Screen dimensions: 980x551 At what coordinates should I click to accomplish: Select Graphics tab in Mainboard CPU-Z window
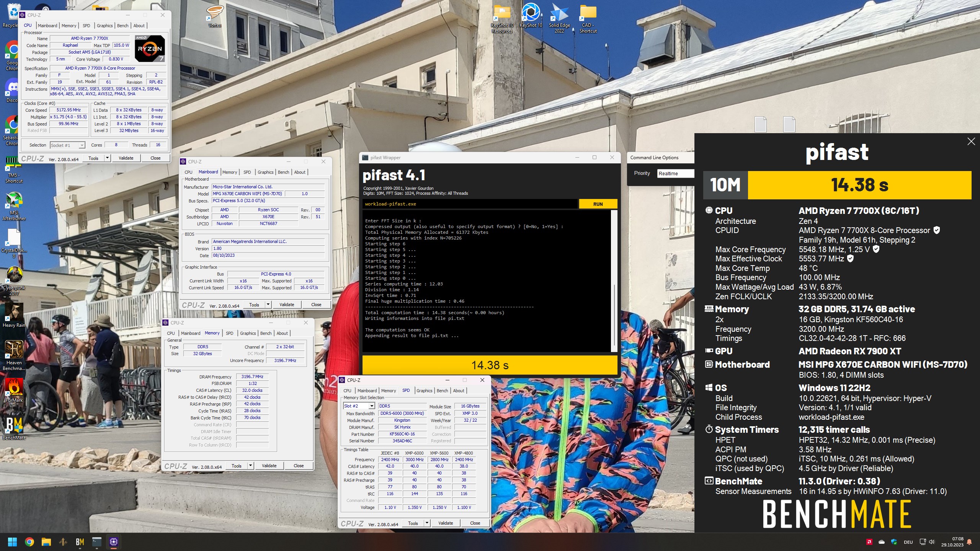265,172
